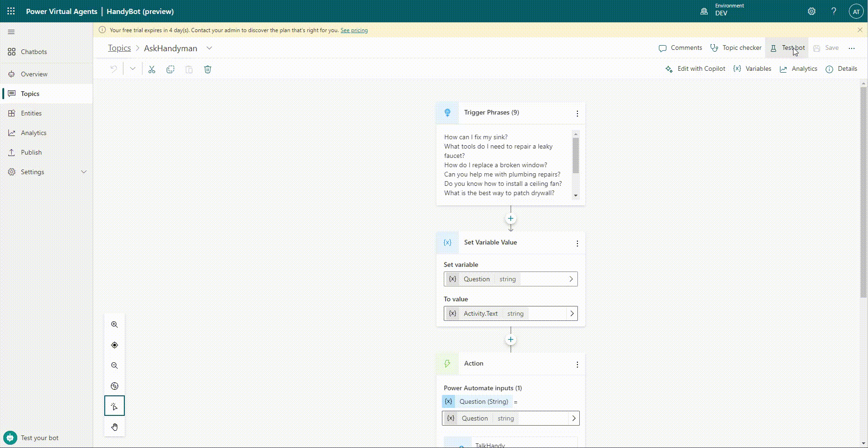Open the Entities section

pos(31,113)
